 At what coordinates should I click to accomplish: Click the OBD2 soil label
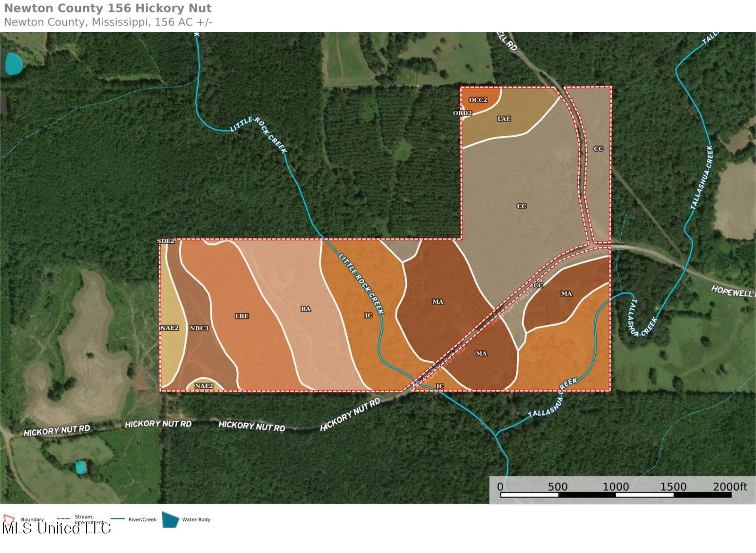coord(462,113)
